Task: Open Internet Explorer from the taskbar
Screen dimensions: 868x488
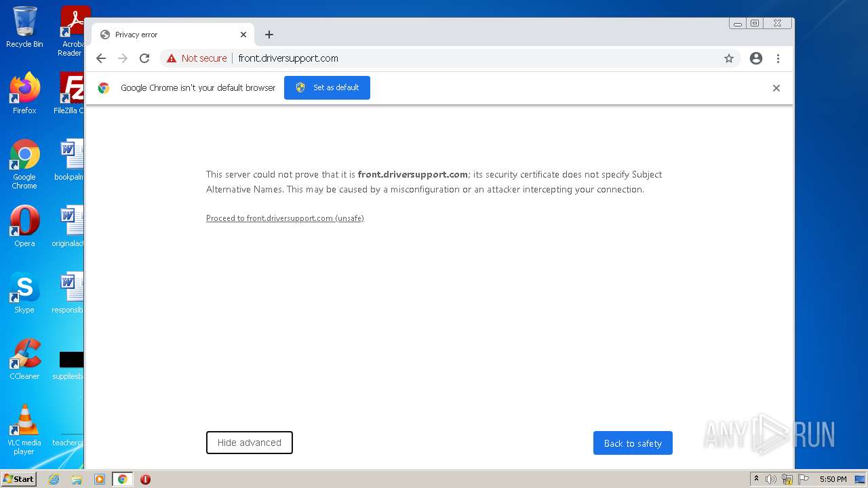Action: 54,479
